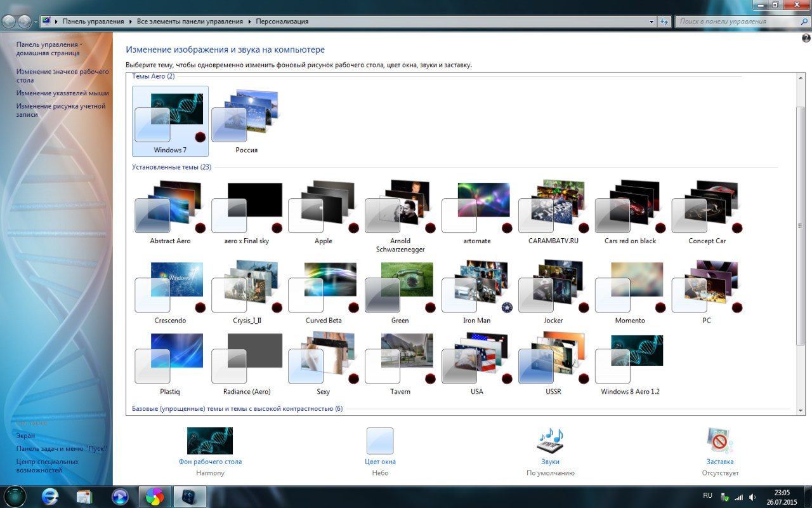The height and width of the screenshot is (508, 812).
Task: Apply the Cars red on black theme
Action: pos(630,212)
